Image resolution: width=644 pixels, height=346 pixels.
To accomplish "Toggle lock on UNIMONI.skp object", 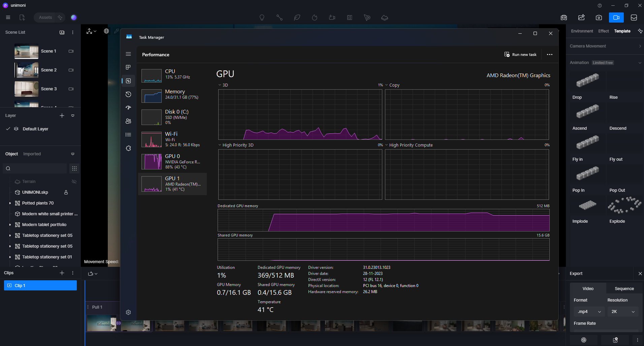I will pos(66,192).
